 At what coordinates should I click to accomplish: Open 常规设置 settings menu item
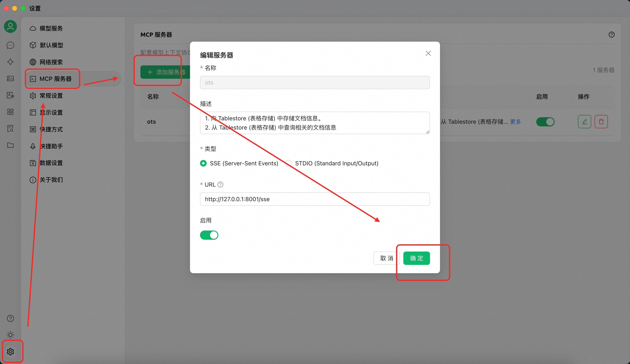point(51,95)
